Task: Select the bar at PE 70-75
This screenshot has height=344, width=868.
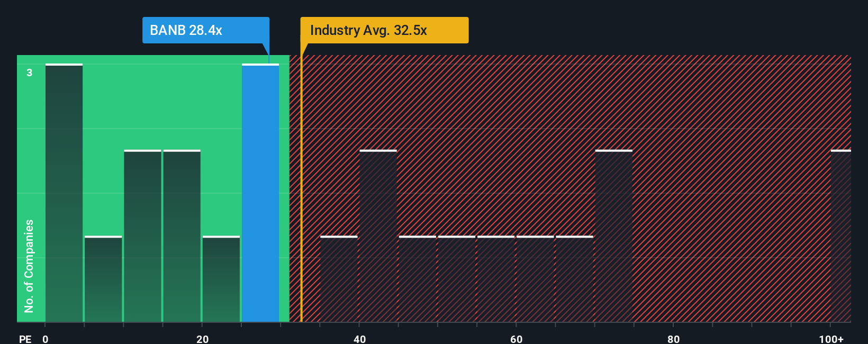Action: (x=614, y=236)
